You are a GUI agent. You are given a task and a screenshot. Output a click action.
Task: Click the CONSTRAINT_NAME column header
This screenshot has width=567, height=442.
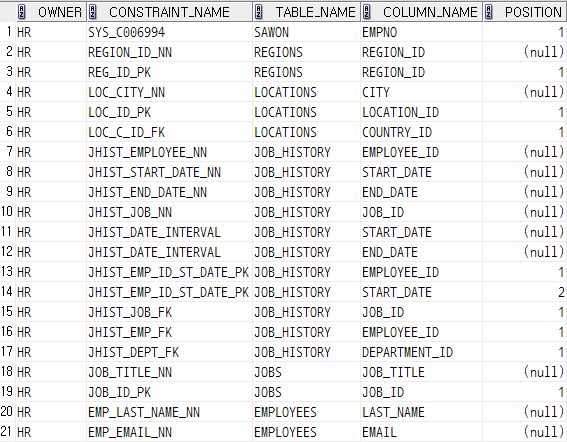(169, 12)
